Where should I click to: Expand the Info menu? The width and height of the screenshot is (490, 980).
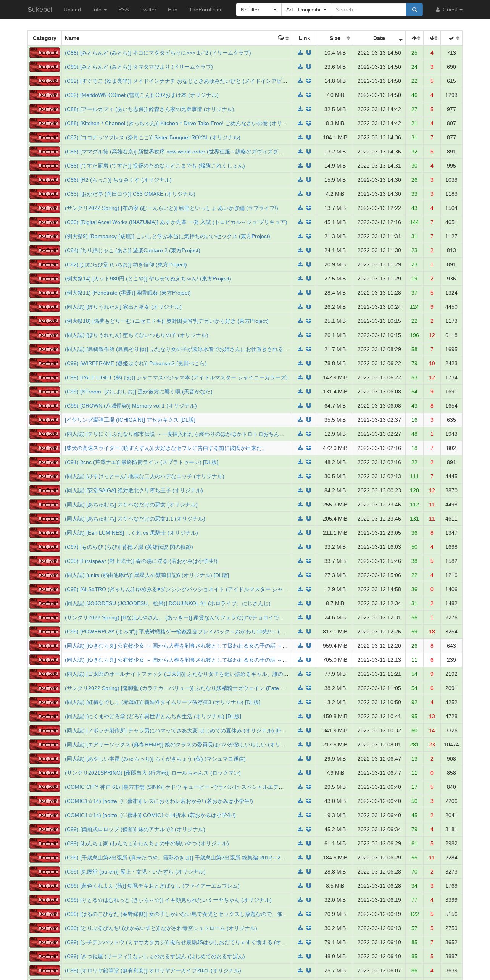point(100,10)
